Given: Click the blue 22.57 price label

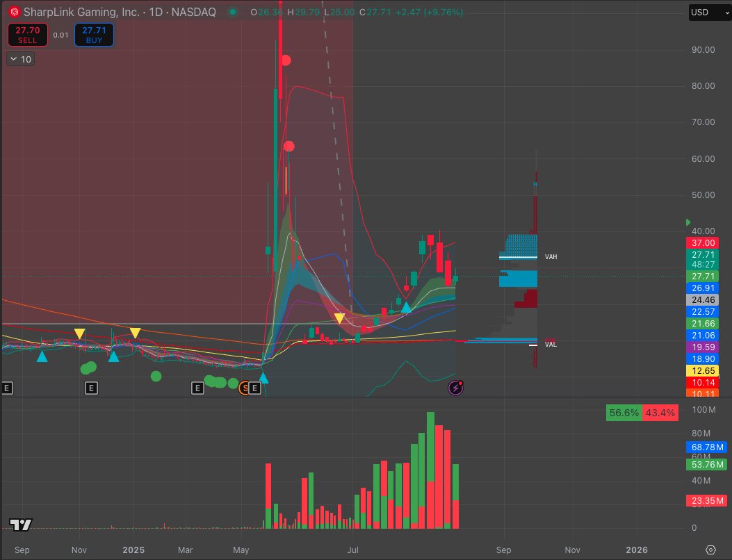Looking at the screenshot, I should point(703,311).
